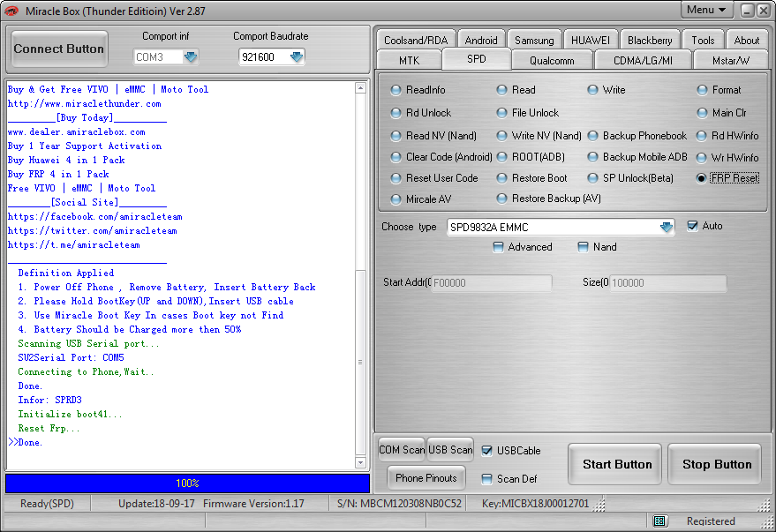776x532 pixels.
Task: Switch to the Coolsand/RDA tab
Action: point(416,40)
